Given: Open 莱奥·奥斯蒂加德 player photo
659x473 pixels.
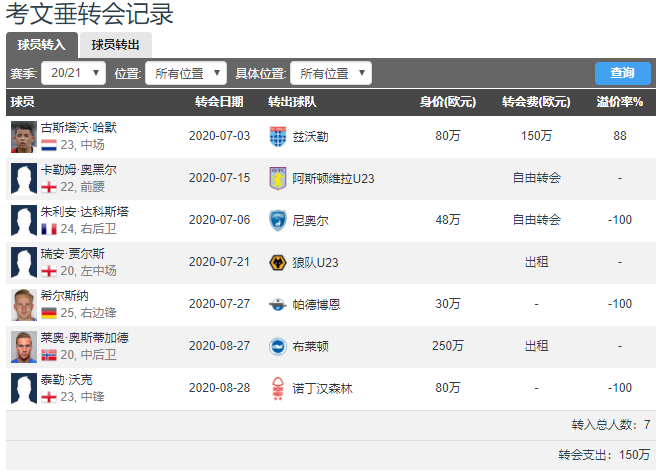Looking at the screenshot, I should click(23, 346).
